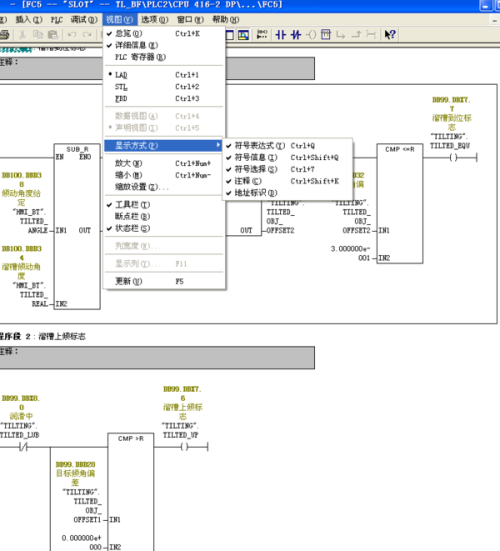
Task: Insert an empty box element from toolbar
Action: click(x=326, y=34)
